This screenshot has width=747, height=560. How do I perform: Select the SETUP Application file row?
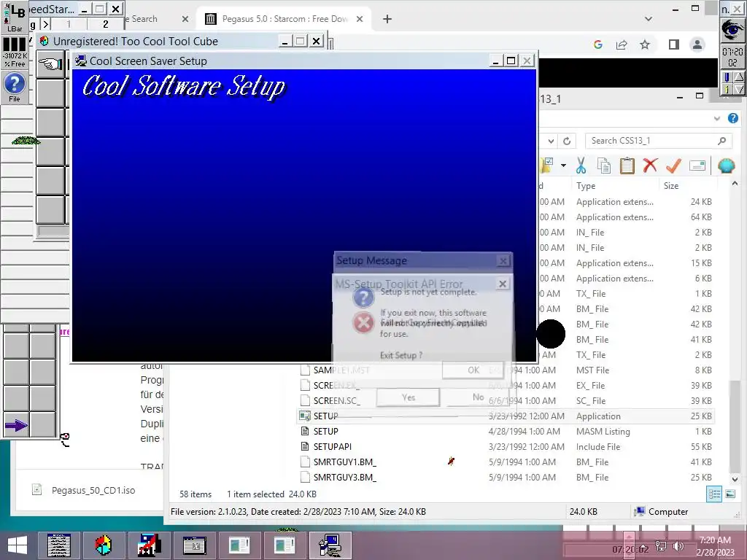point(505,416)
